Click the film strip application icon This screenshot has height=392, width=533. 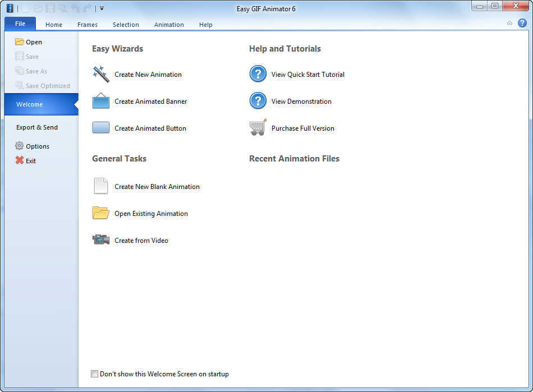point(10,8)
